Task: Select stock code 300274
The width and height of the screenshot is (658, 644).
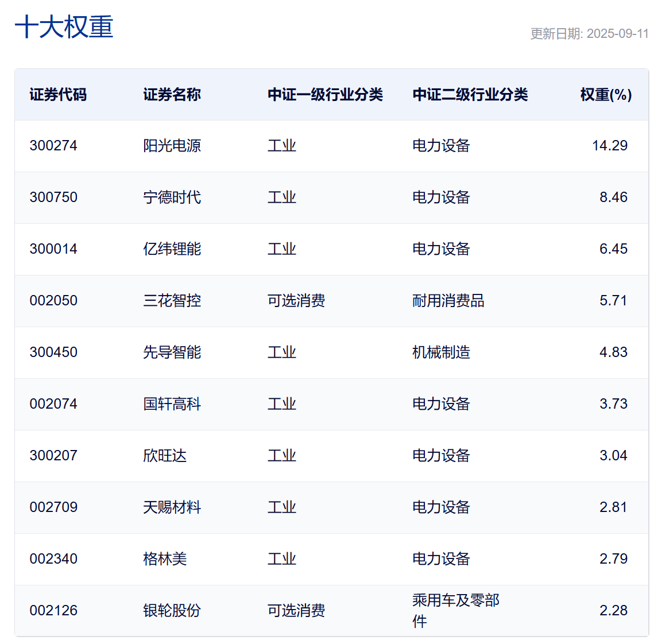Action: [x=53, y=146]
